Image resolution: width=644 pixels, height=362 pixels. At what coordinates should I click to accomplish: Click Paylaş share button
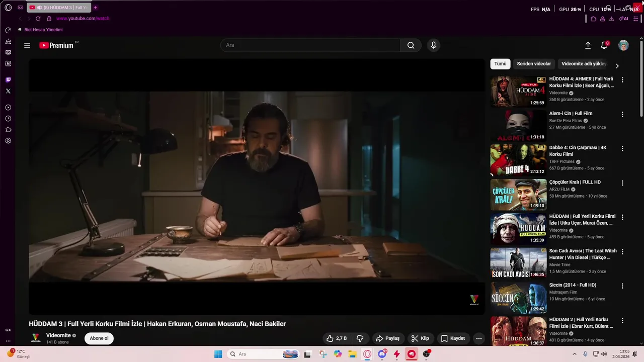[x=387, y=338]
